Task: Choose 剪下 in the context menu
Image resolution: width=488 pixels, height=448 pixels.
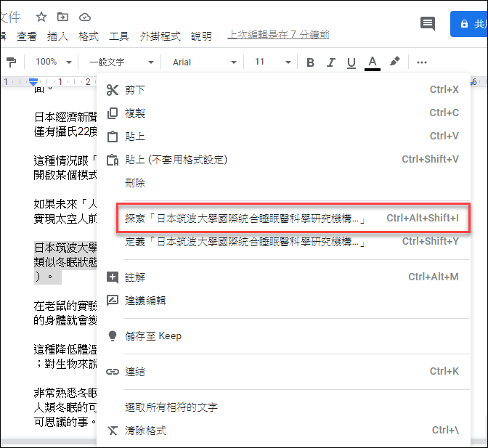Action: [283, 90]
